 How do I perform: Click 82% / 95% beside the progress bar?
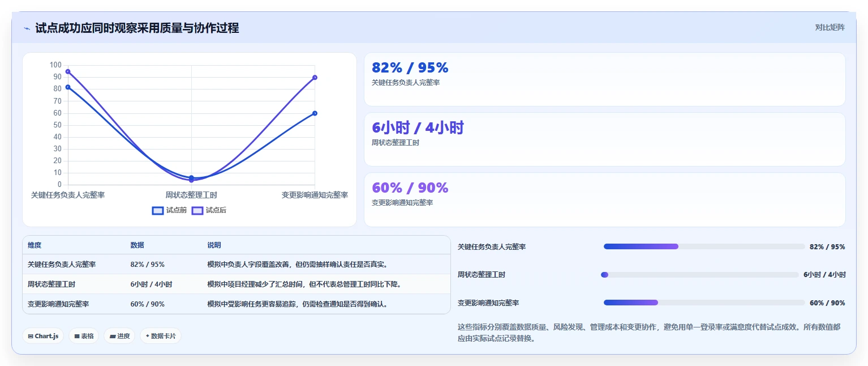click(827, 247)
